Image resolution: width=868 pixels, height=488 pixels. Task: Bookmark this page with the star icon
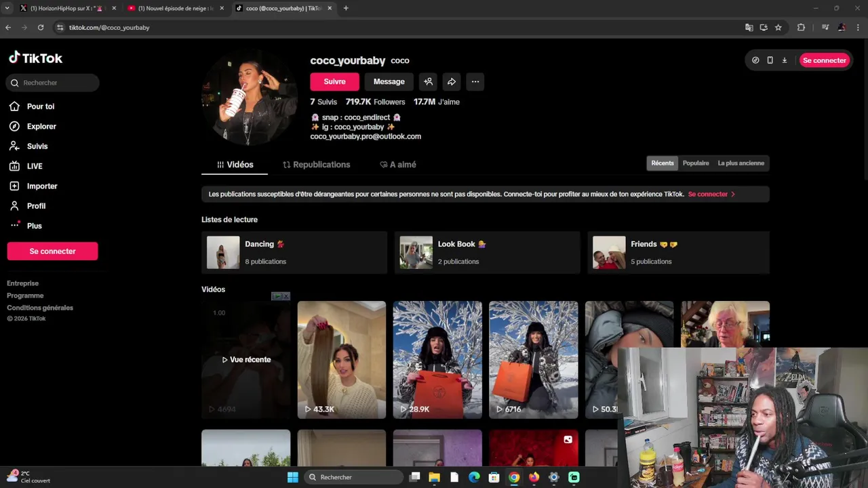click(778, 27)
